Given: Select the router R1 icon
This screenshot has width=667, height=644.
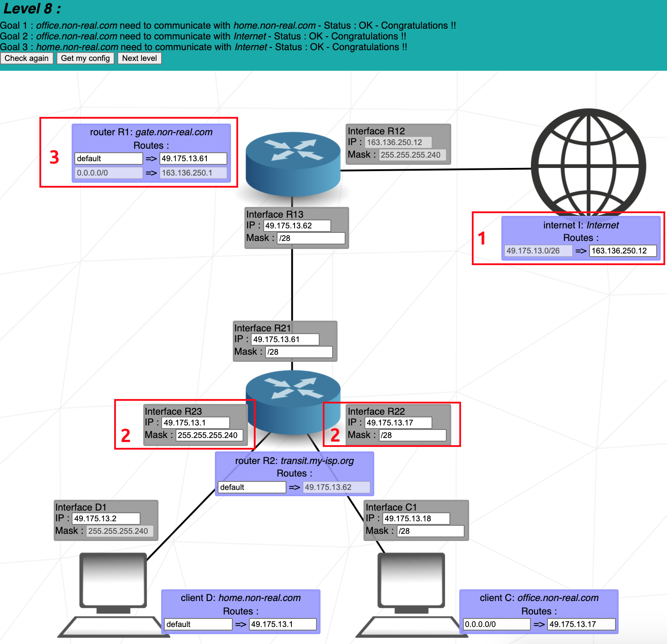Looking at the screenshot, I should (293, 164).
